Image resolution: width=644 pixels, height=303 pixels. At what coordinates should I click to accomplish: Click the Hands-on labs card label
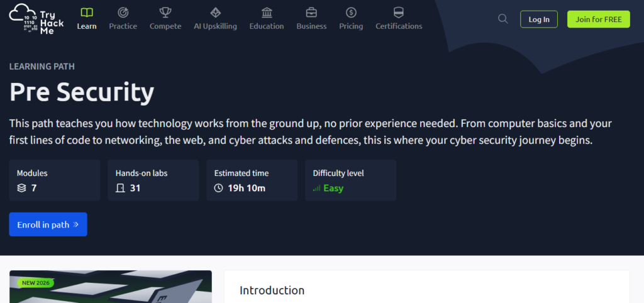[x=142, y=174]
